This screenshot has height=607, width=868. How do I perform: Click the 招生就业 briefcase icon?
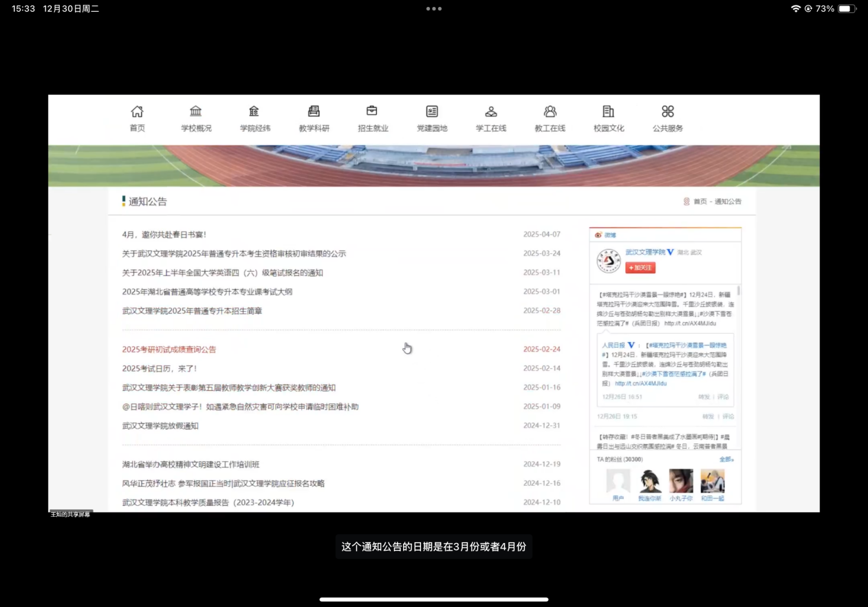click(372, 111)
